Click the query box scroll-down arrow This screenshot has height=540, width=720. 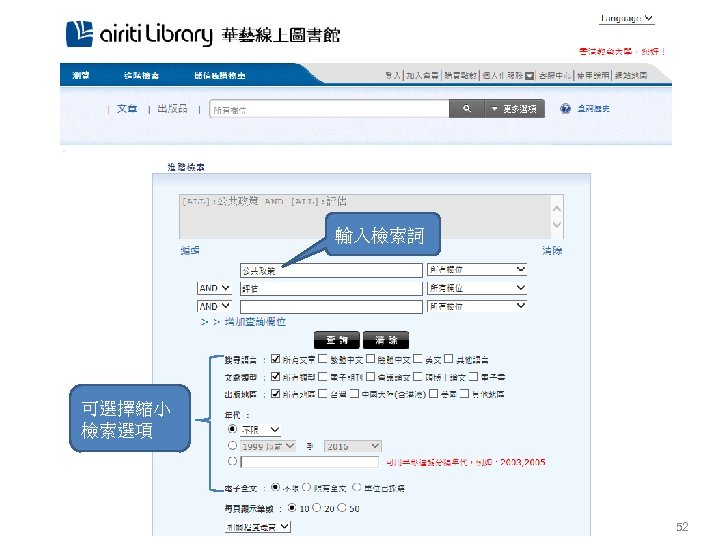point(557,225)
